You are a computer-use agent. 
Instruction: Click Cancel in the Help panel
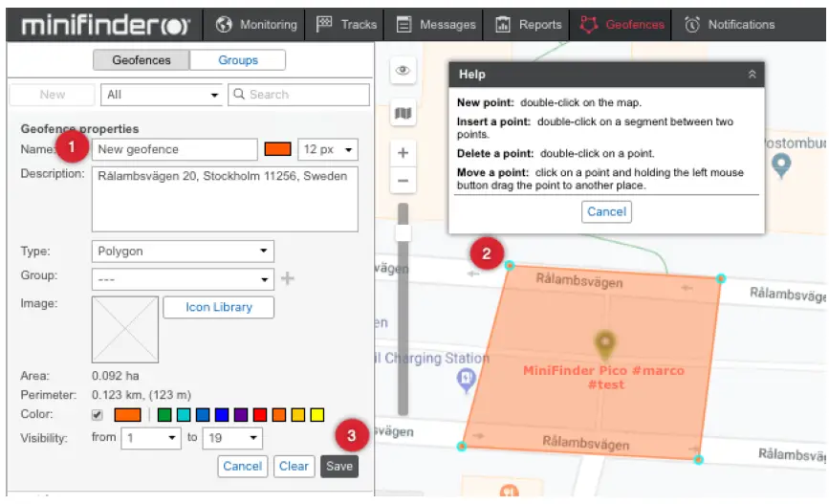606,212
